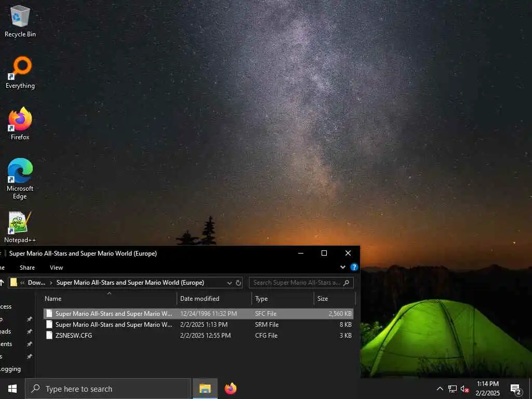Select the Firefox desktop shortcut
The height and width of the screenshot is (399, 532).
20,124
